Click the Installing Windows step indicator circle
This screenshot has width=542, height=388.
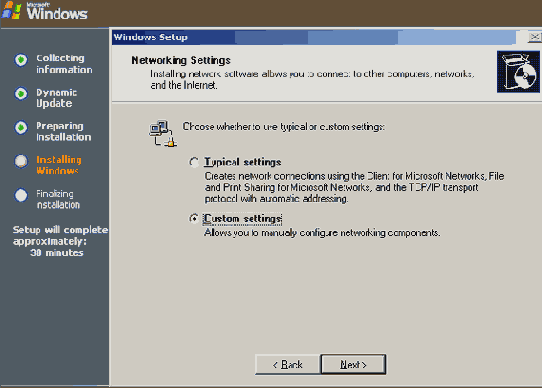pos(21,161)
